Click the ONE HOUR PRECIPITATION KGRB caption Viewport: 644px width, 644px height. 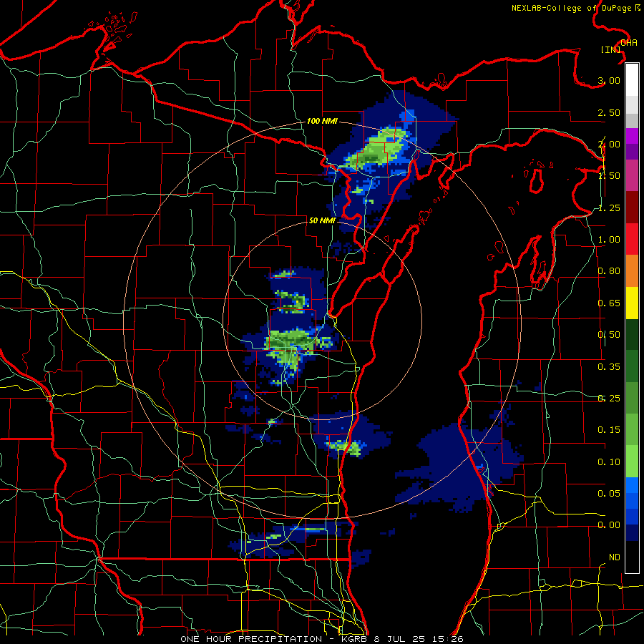(x=321, y=639)
